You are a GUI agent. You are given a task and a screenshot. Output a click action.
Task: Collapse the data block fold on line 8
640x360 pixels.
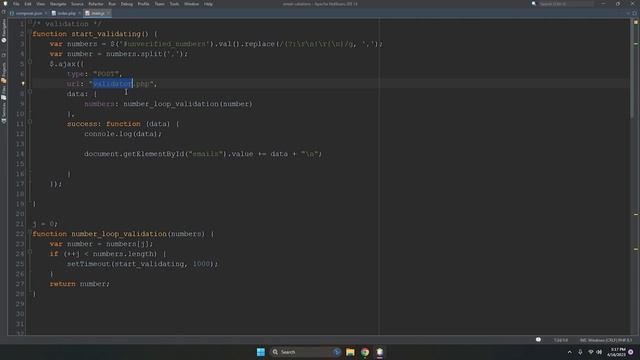[x=30, y=92]
